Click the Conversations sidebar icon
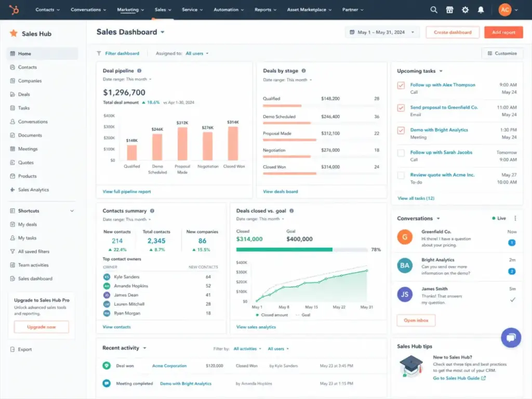This screenshot has height=399, width=532. point(12,122)
